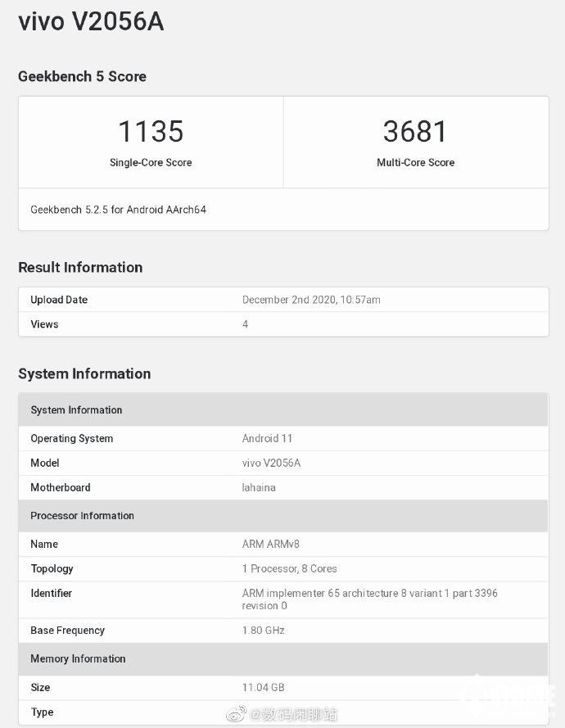Click the topology 1 Processor, 8 Cores value
The width and height of the screenshot is (565, 728).
pos(289,568)
